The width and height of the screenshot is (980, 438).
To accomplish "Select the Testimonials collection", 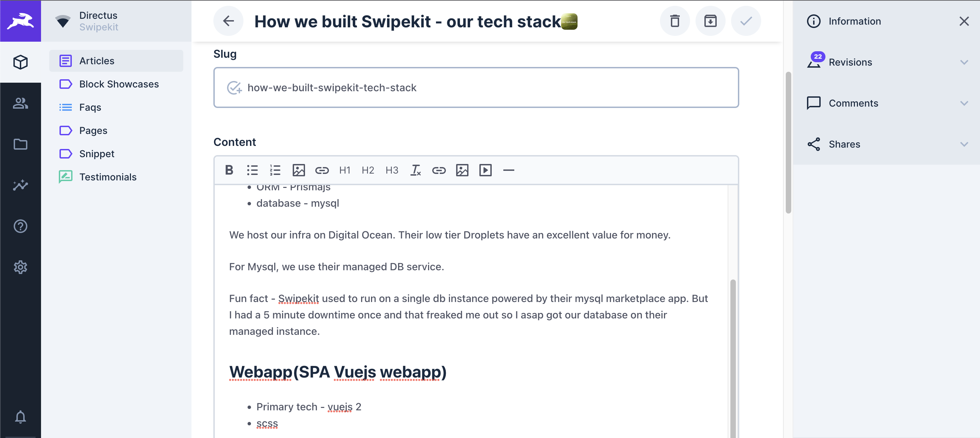I will tap(116, 177).
